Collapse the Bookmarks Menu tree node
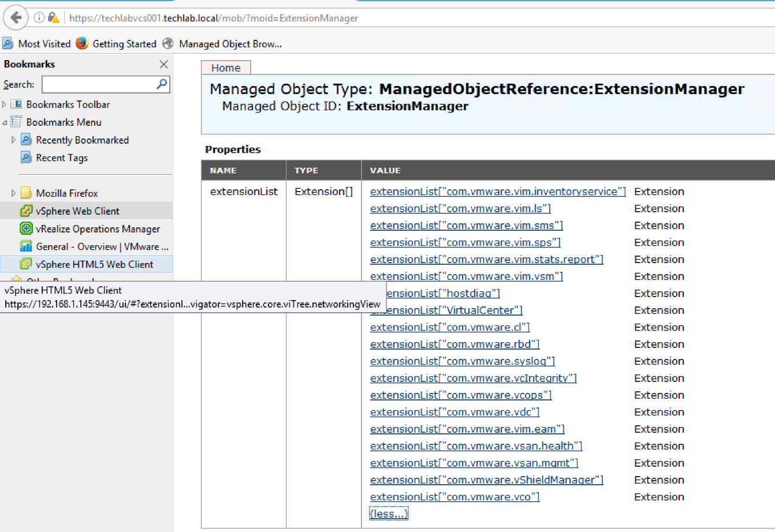Image resolution: width=775 pixels, height=532 pixels. point(5,122)
